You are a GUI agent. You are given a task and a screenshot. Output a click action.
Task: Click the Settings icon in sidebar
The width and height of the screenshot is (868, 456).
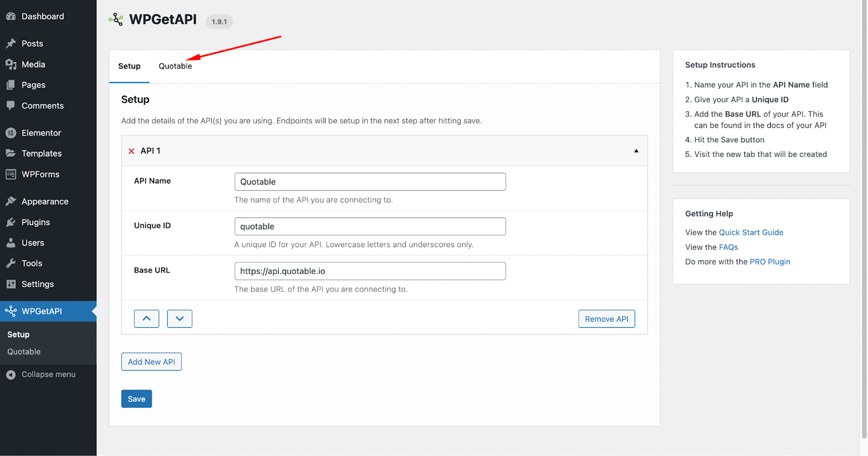[11, 284]
